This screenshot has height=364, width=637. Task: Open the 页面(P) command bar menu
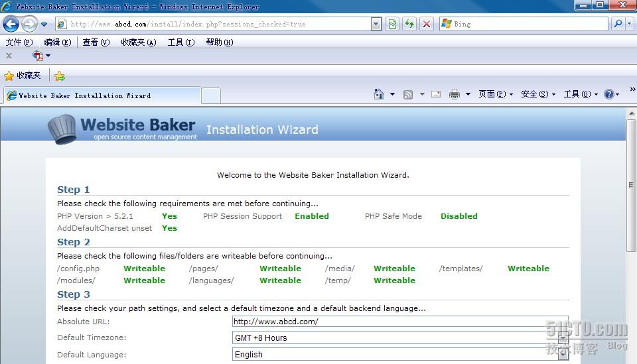496,94
